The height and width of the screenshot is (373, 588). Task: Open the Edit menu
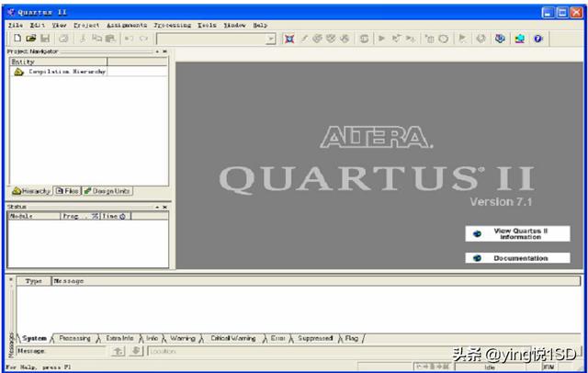coord(37,25)
